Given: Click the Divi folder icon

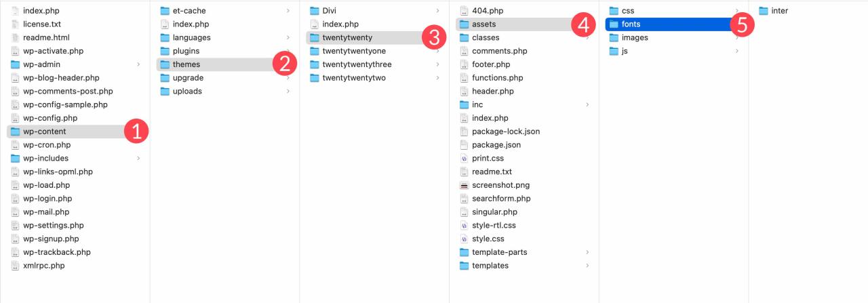Looking at the screenshot, I should [x=315, y=11].
